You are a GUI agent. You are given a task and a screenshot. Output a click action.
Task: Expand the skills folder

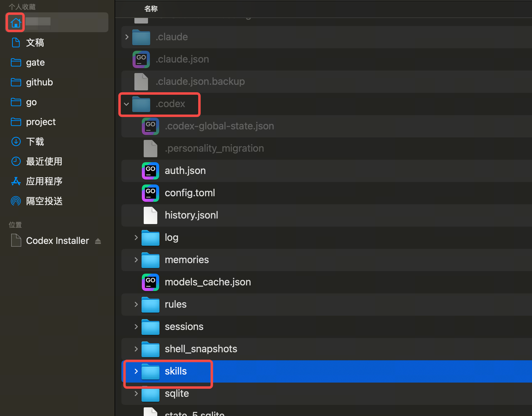[136, 372]
